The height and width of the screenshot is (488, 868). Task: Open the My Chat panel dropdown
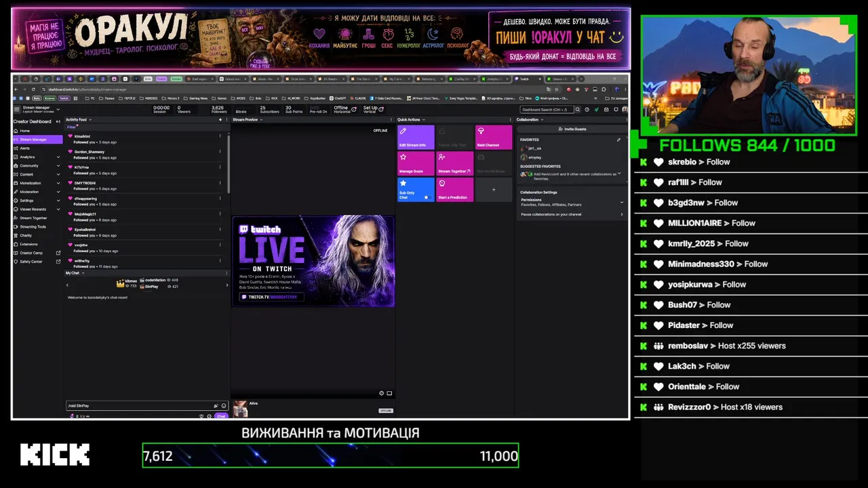pyautogui.click(x=83, y=273)
